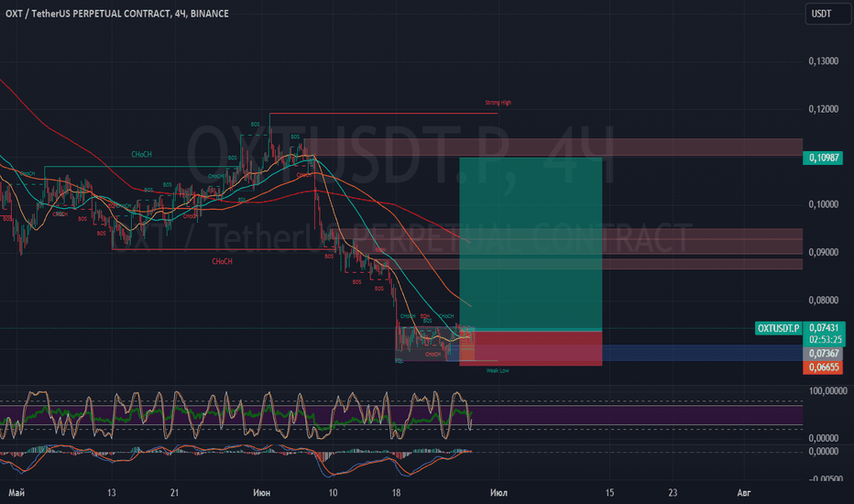Viewport: 854px width, 504px height.
Task: Click the OXTUSDT.P symbol price tag
Action: click(x=778, y=328)
